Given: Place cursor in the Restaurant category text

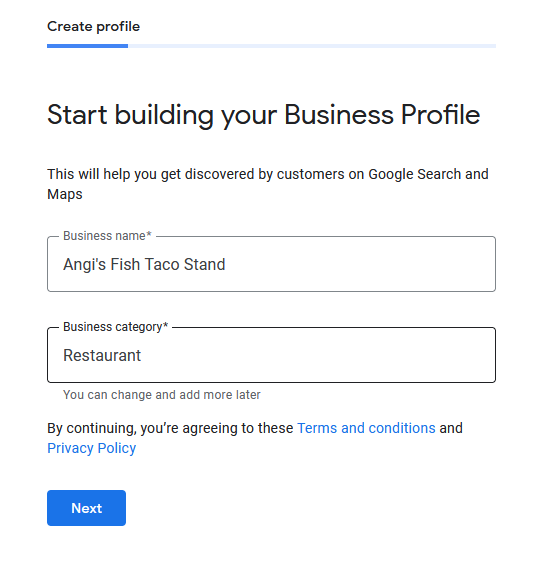Looking at the screenshot, I should pyautogui.click(x=102, y=355).
